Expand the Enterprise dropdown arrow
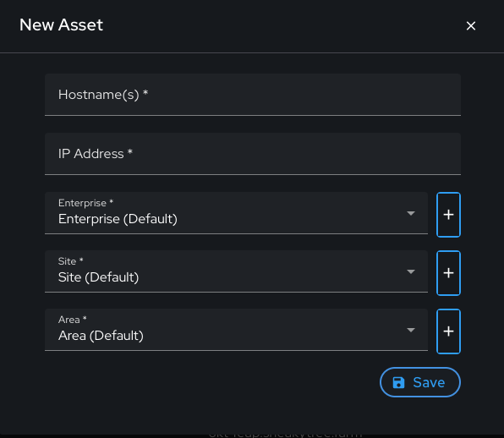This screenshot has height=438, width=504. click(411, 213)
